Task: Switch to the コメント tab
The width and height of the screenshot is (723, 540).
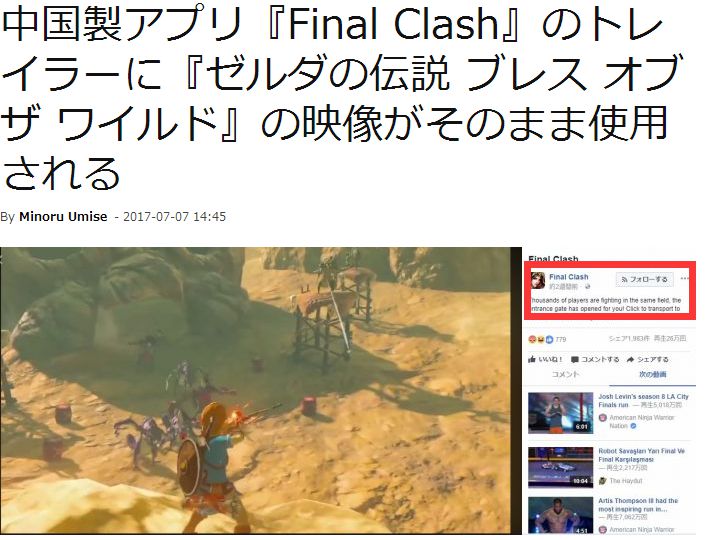Action: pyautogui.click(x=565, y=374)
